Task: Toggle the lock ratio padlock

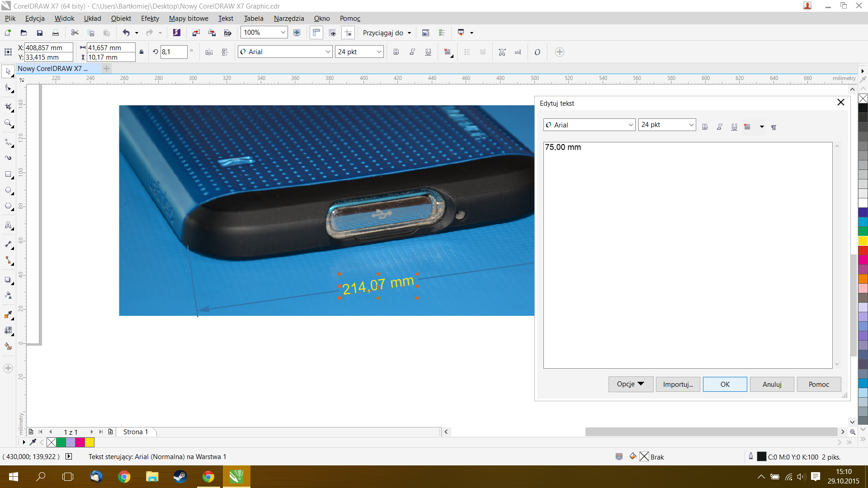Action: [x=142, y=52]
